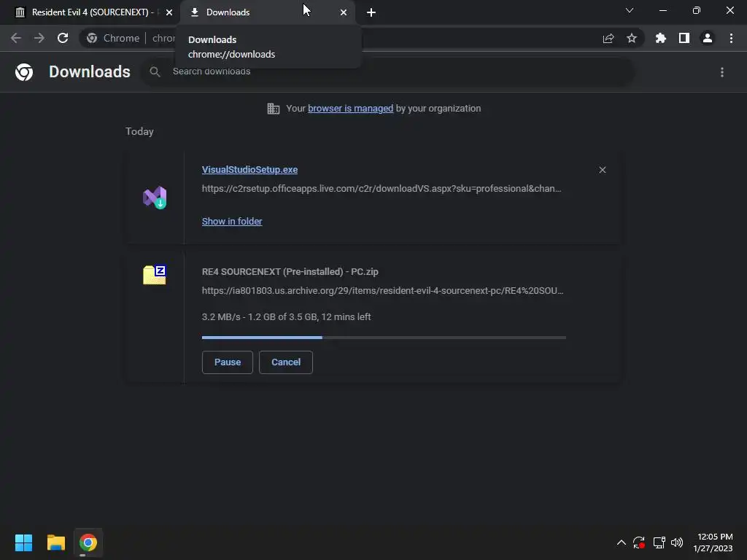
Task: Bookmark this page with the star icon
Action: pos(632,38)
